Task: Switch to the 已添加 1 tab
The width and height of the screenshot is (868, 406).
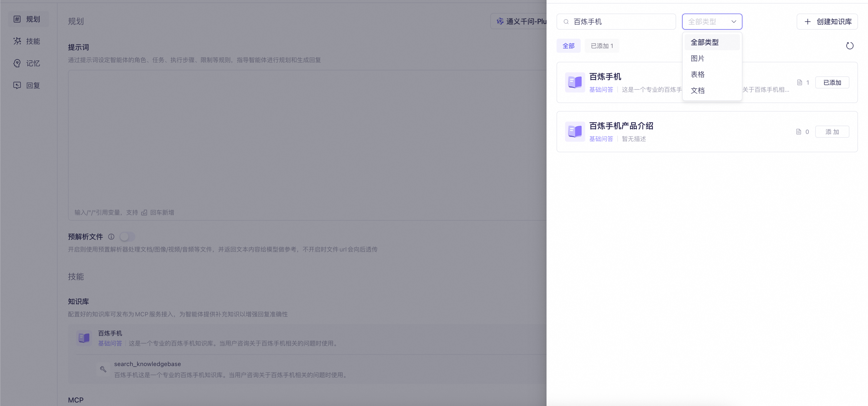Action: pyautogui.click(x=602, y=46)
